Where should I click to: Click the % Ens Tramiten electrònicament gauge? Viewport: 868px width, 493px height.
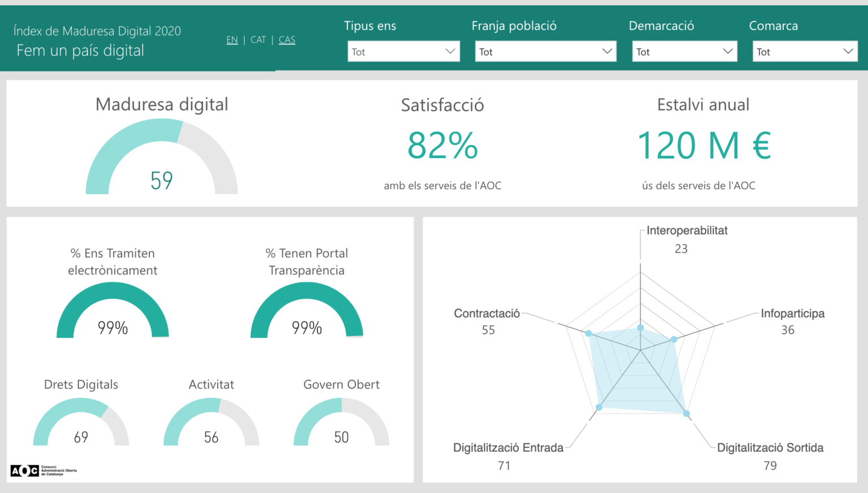pos(112,311)
